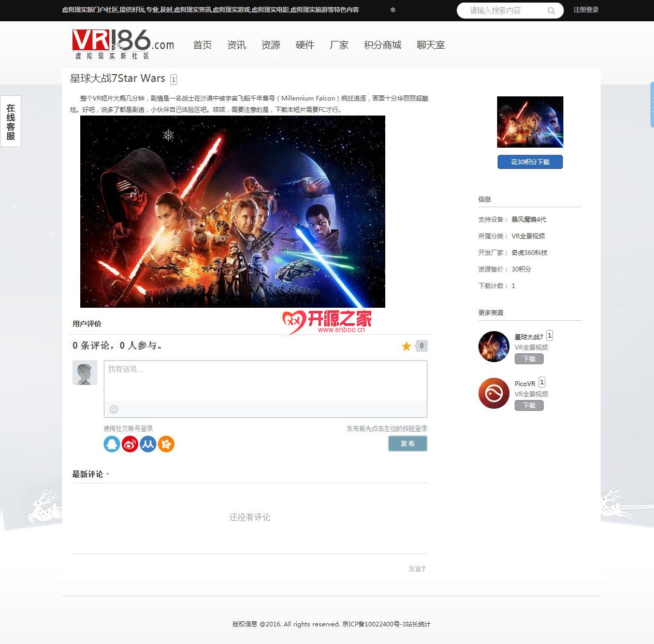The width and height of the screenshot is (654, 644).
Task: Click the PicoVR round app icon
Action: pos(494,393)
